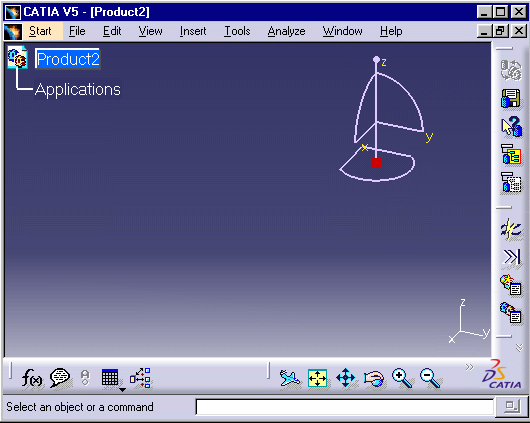Image resolution: width=530 pixels, height=423 pixels.
Task: Click the compass z-axis top point
Action: [376, 60]
